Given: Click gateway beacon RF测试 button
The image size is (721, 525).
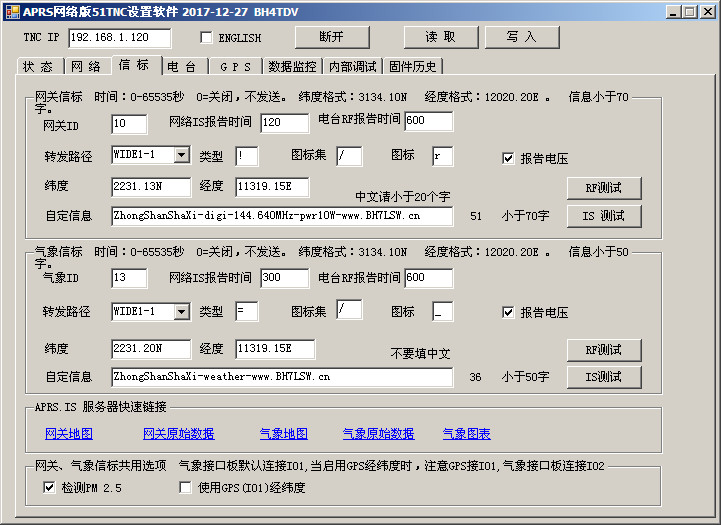Looking at the screenshot, I should (x=604, y=188).
